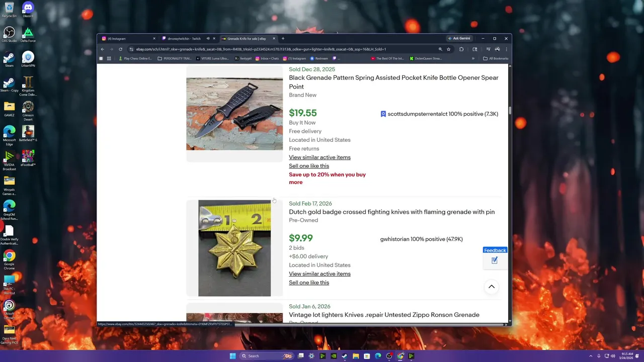Launch Battlefield 6 desktop shortcut
The width and height of the screenshot is (644, 362).
coord(28,133)
